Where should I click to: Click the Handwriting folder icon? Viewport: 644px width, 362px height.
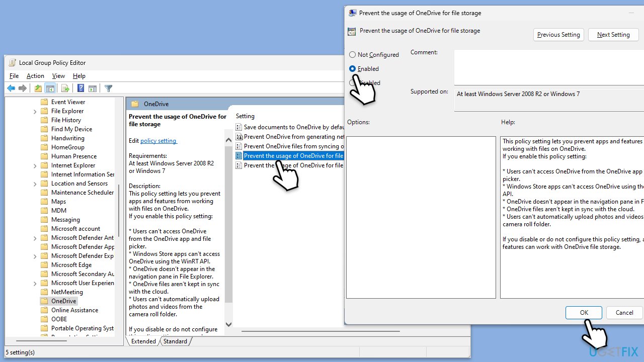tap(44, 138)
